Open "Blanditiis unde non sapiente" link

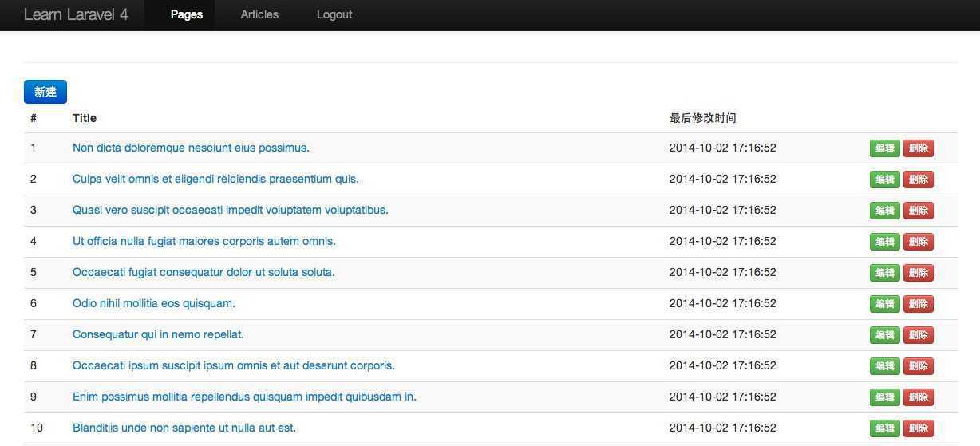[x=184, y=428]
